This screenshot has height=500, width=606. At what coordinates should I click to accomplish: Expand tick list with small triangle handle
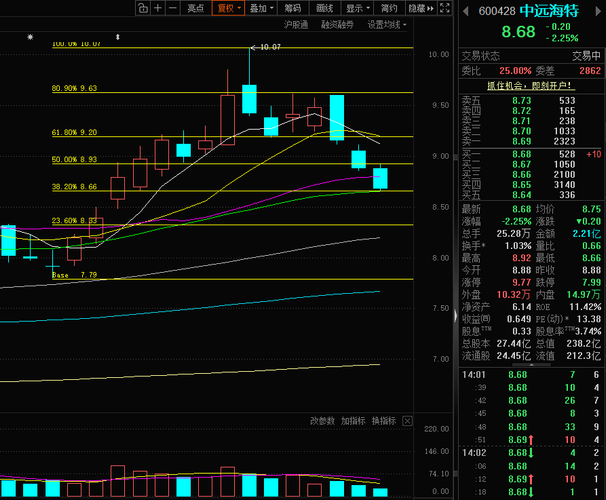click(531, 365)
